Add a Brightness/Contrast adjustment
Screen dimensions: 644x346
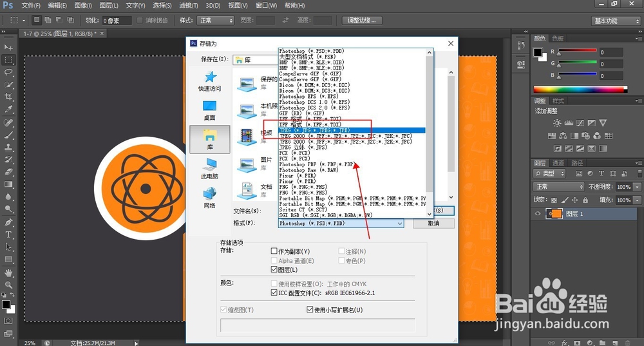557,123
